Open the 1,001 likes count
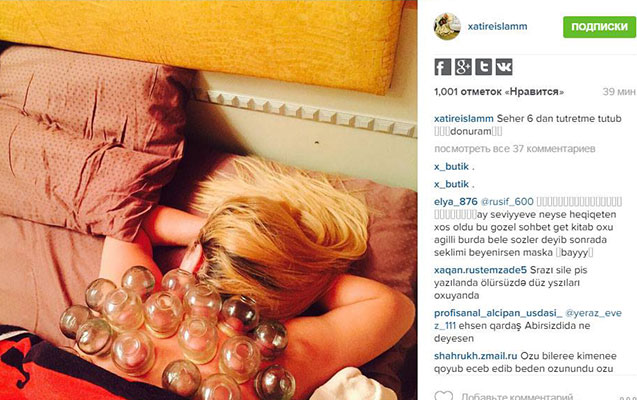This screenshot has width=637, height=400. 499,92
